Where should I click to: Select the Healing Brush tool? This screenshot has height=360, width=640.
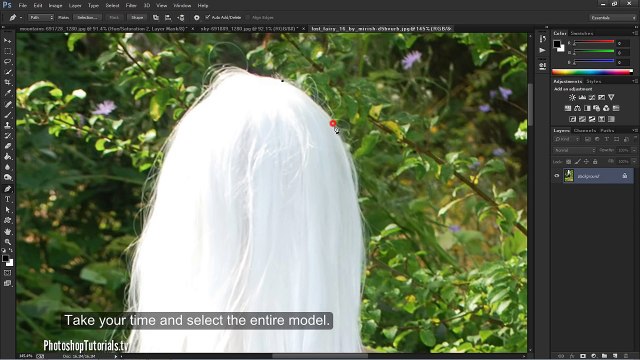click(x=7, y=104)
